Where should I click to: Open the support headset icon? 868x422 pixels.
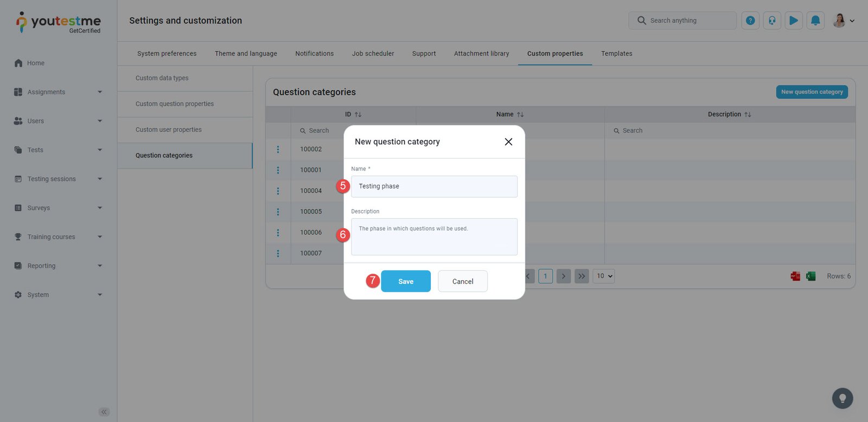(x=772, y=21)
